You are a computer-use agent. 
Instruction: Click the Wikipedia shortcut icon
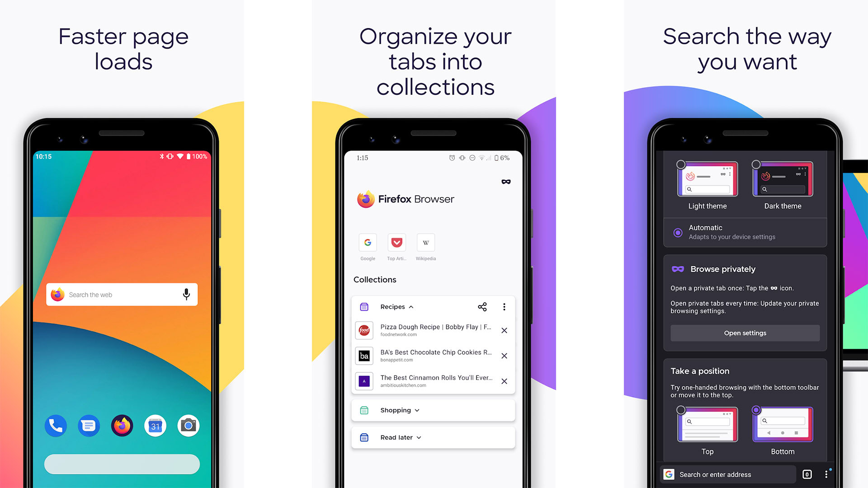(425, 242)
